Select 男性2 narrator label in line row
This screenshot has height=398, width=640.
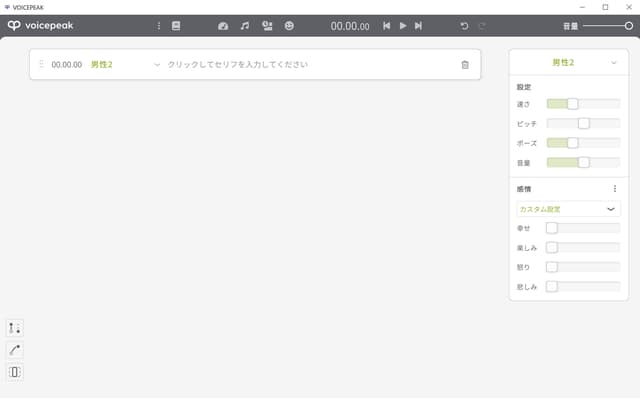point(102,64)
